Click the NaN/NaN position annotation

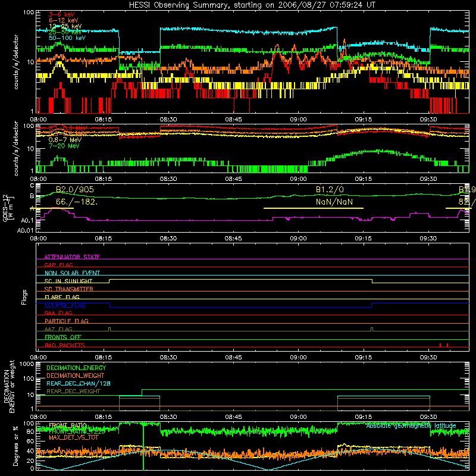pos(334,202)
